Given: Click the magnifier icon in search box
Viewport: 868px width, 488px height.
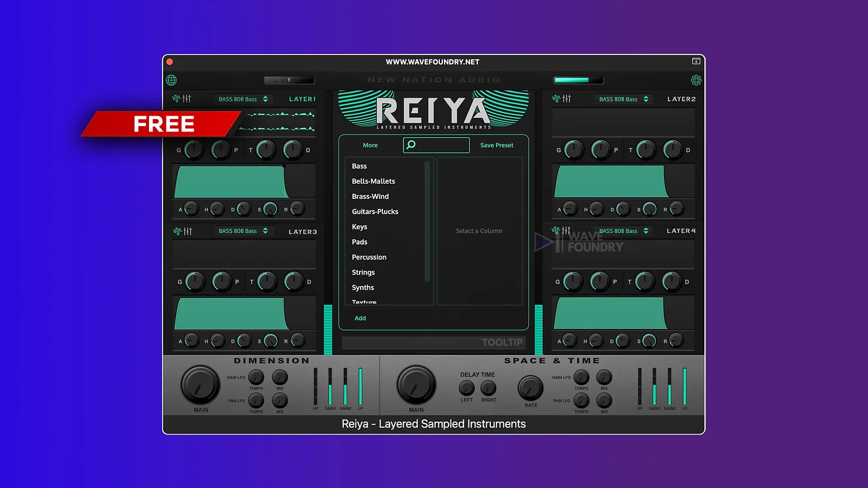Looking at the screenshot, I should [x=411, y=145].
